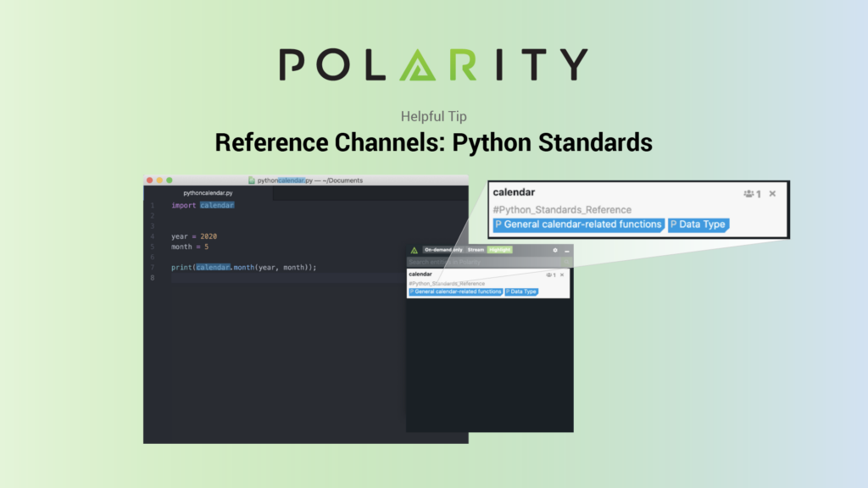Click the viewer count people icon on calendar card
The height and width of the screenshot is (488, 868).
click(548, 274)
